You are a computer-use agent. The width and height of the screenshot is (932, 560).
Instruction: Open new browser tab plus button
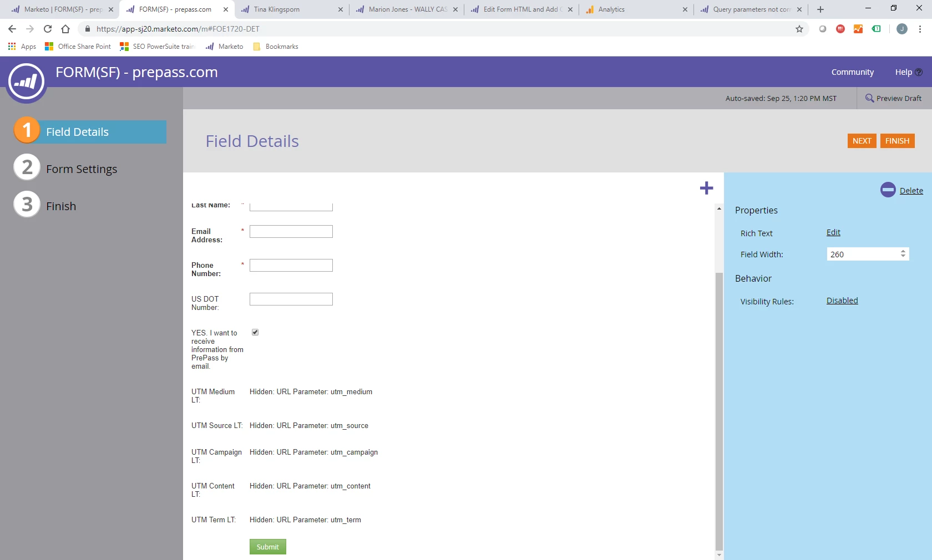point(820,9)
